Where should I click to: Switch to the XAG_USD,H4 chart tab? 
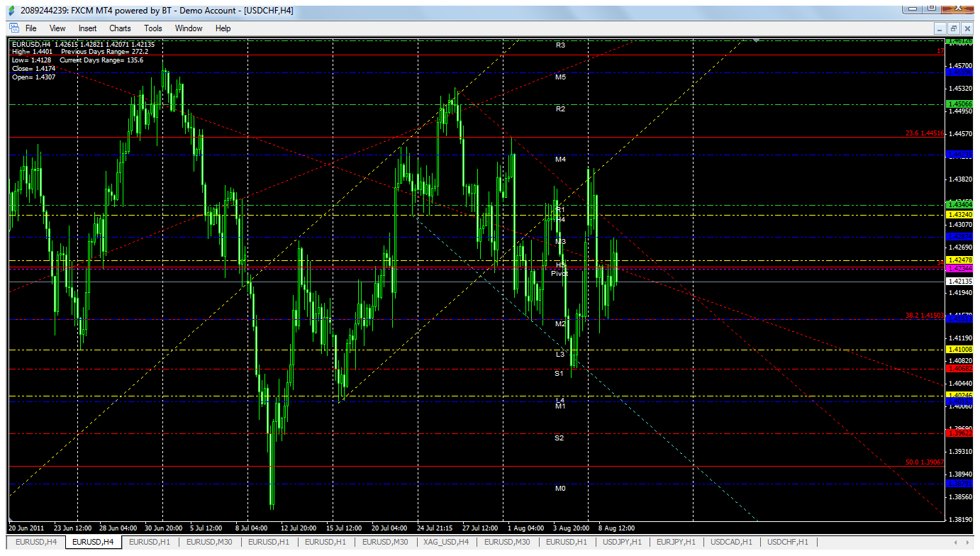click(x=446, y=543)
